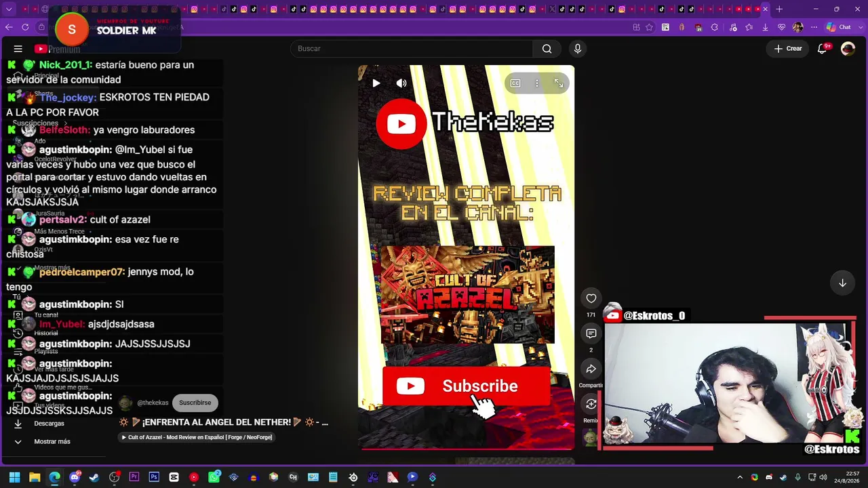Add page to favorites with the star

650,27
